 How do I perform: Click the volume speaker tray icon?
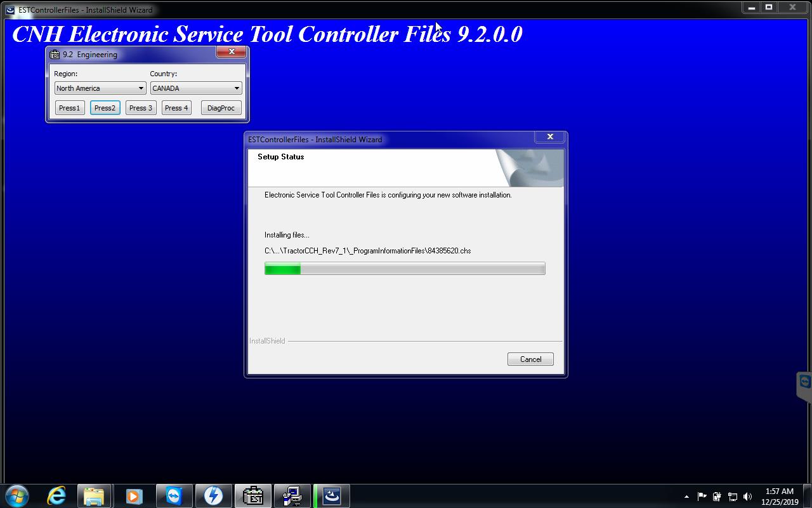(747, 497)
